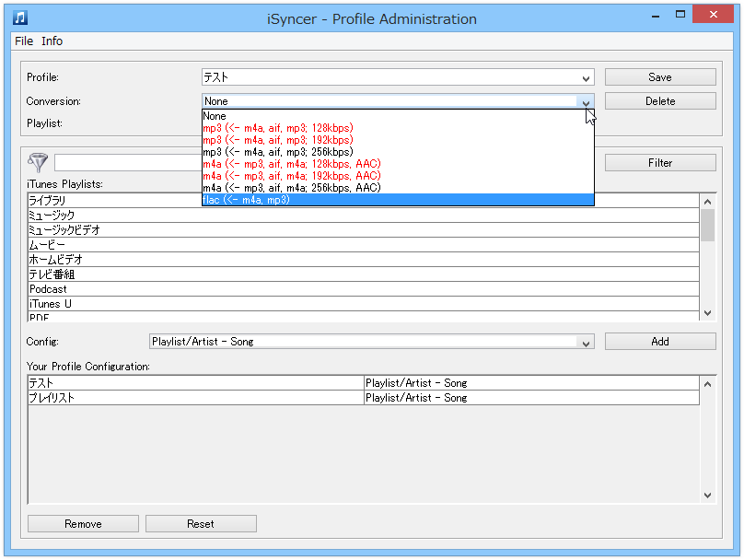Reset the profile configuration
The image size is (744, 560).
pyautogui.click(x=201, y=523)
